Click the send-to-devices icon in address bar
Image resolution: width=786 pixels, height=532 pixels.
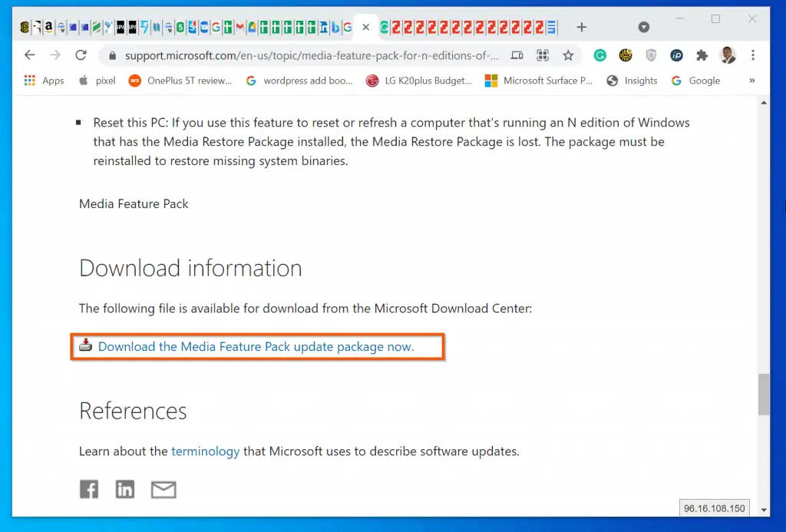(x=517, y=55)
